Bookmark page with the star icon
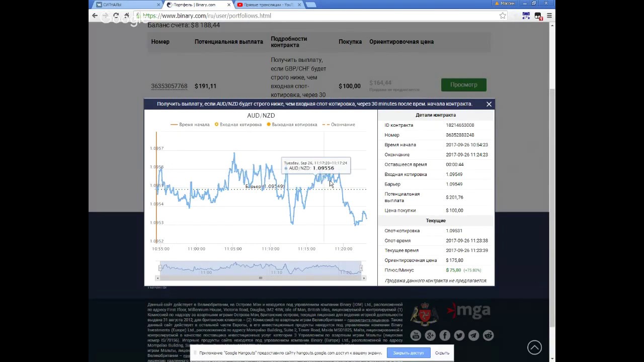The width and height of the screenshot is (644, 362). 503,16
